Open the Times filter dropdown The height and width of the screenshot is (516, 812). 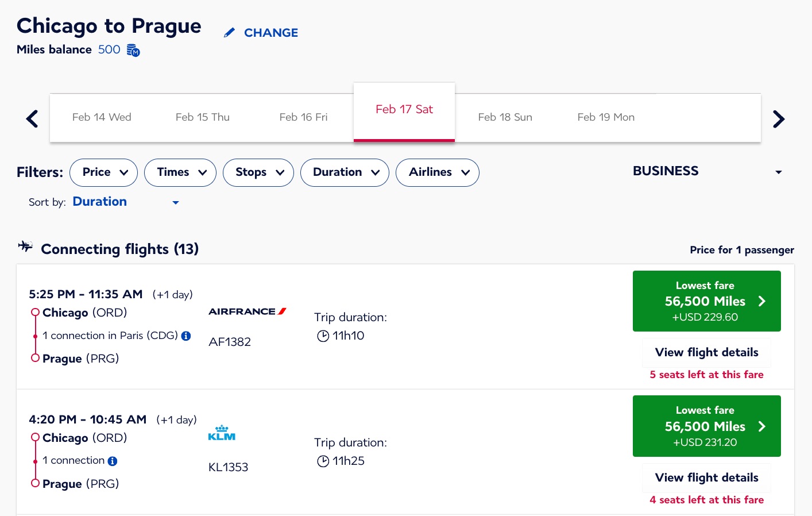click(180, 172)
